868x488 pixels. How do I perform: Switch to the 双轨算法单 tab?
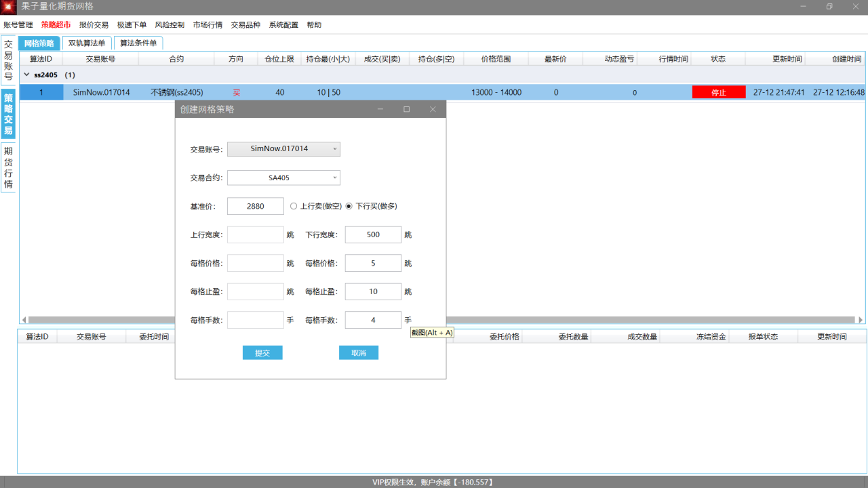click(x=87, y=42)
